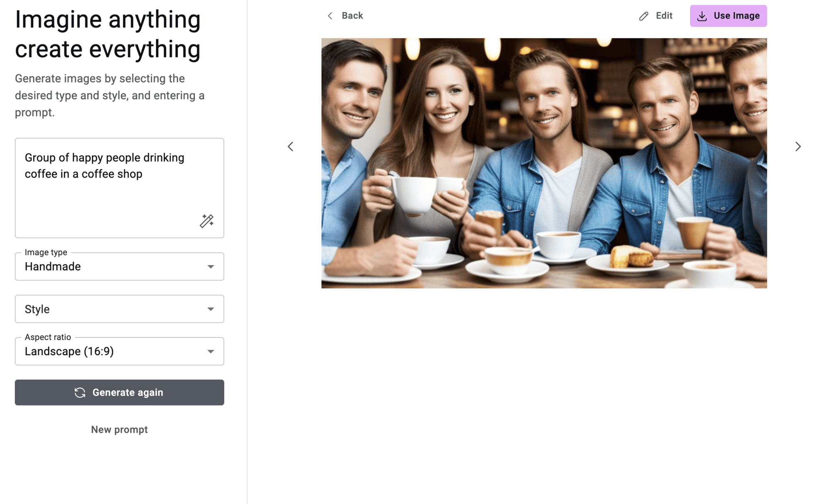Click the New prompt link
The image size is (829, 504).
point(119,429)
